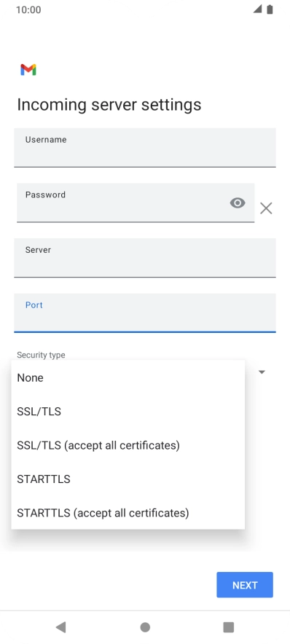Collapse the Security type dropdown arrow
Image resolution: width=290 pixels, height=644 pixels.
tap(262, 372)
